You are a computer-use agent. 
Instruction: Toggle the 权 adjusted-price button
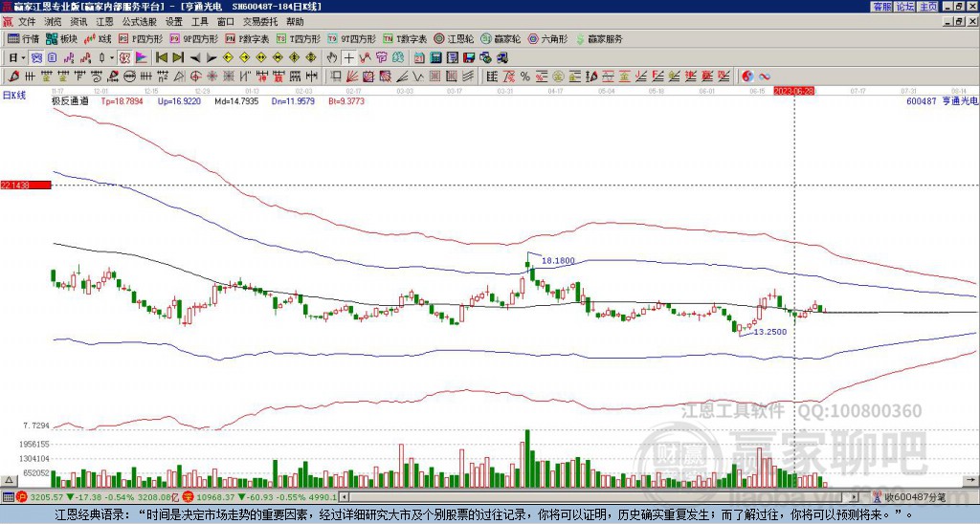coord(124,58)
